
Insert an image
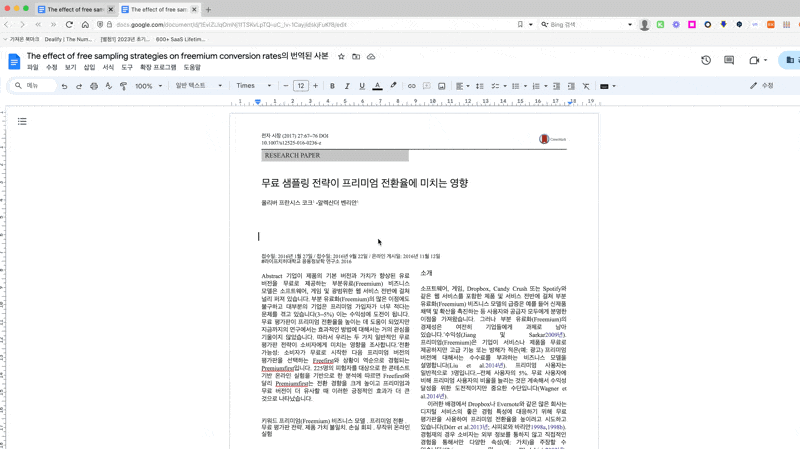[442, 86]
